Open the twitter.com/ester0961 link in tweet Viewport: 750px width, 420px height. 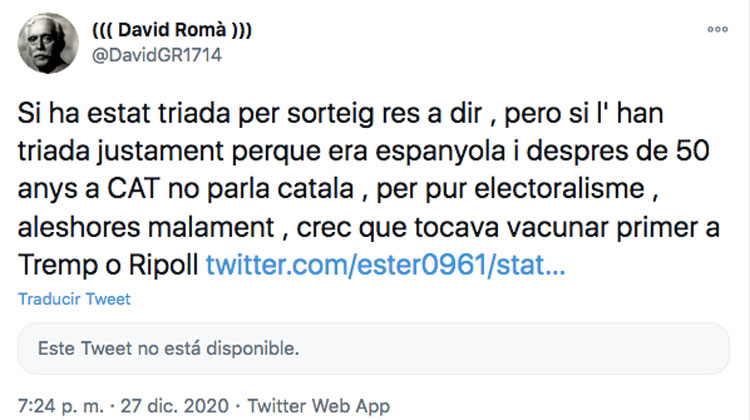pyautogui.click(x=385, y=266)
